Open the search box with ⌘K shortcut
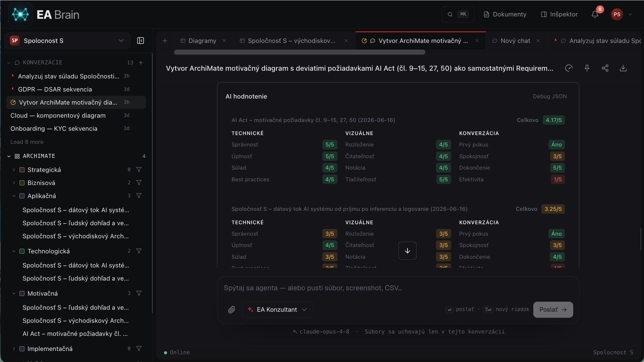Viewport: 644px width, 362px height. click(x=458, y=14)
